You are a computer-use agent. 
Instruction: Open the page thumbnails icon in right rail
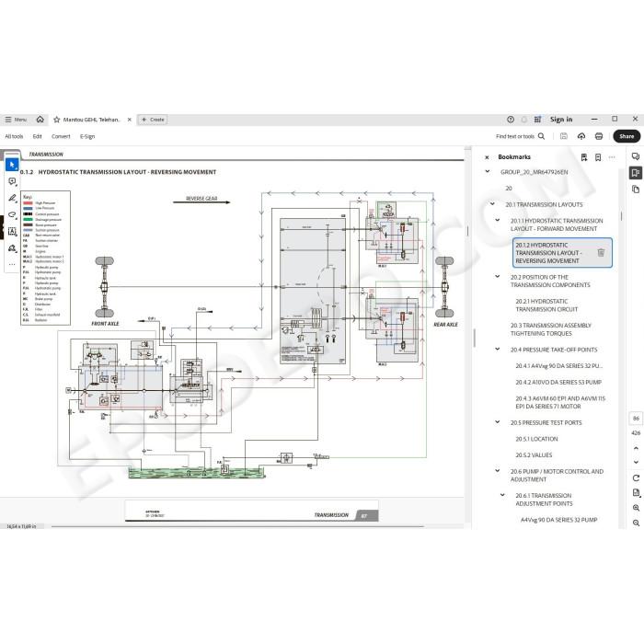click(x=636, y=190)
